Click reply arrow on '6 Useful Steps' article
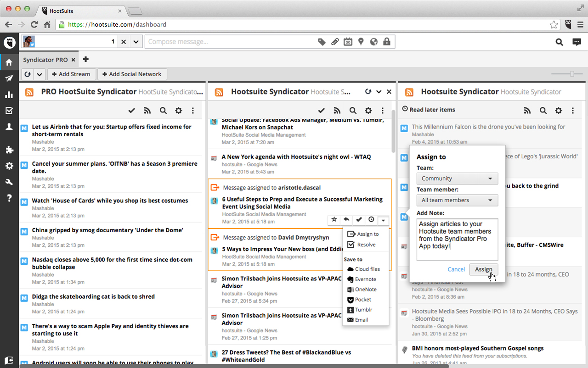Image resolution: width=588 pixels, height=368 pixels. (347, 220)
